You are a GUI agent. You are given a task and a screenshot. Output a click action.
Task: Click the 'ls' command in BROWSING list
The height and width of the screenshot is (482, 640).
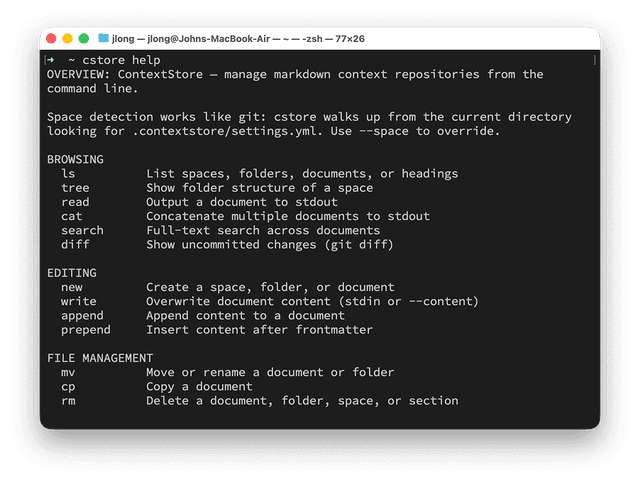[x=68, y=174]
